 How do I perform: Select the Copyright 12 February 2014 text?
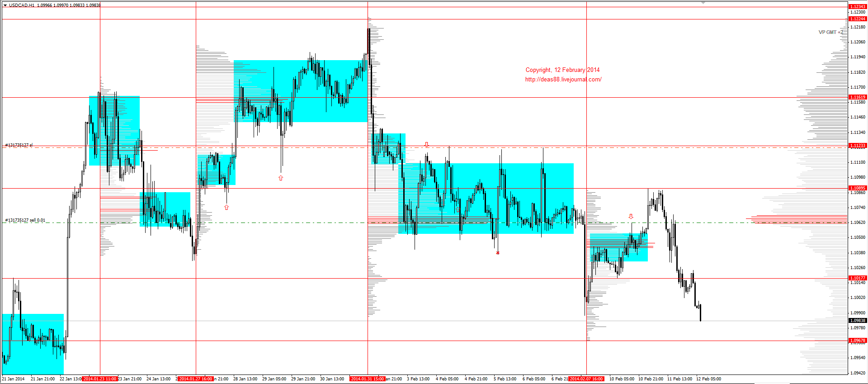(562, 70)
